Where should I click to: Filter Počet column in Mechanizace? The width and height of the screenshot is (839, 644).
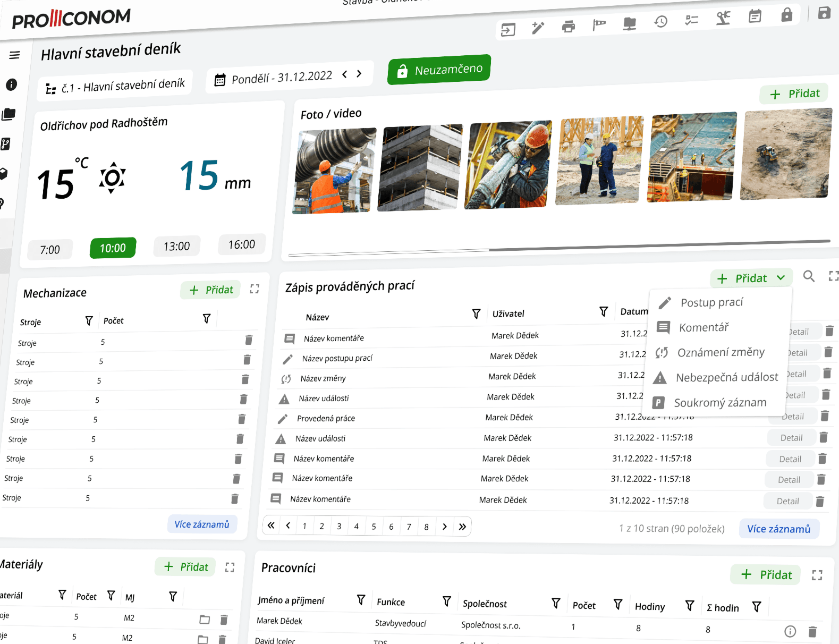pos(207,318)
